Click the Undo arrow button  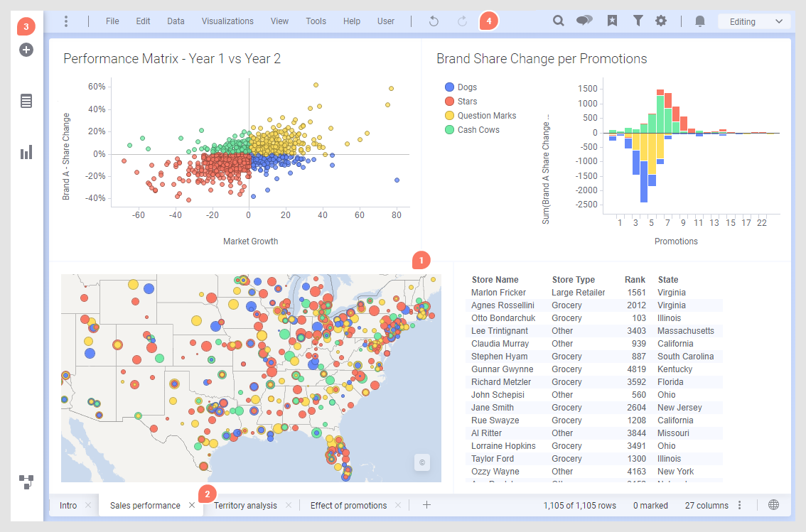pyautogui.click(x=434, y=21)
